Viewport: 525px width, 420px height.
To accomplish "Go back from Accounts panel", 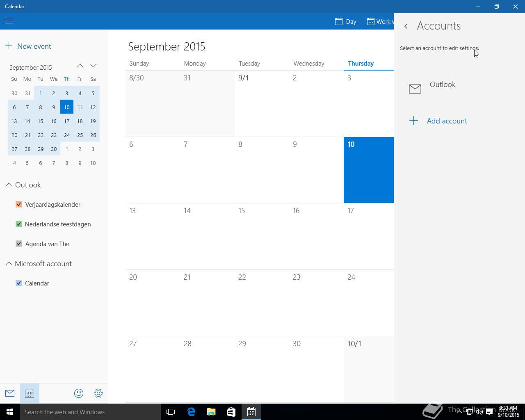I will [406, 26].
